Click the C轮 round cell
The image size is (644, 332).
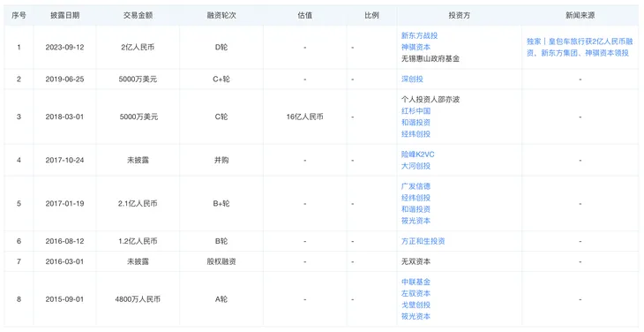[x=221, y=117]
